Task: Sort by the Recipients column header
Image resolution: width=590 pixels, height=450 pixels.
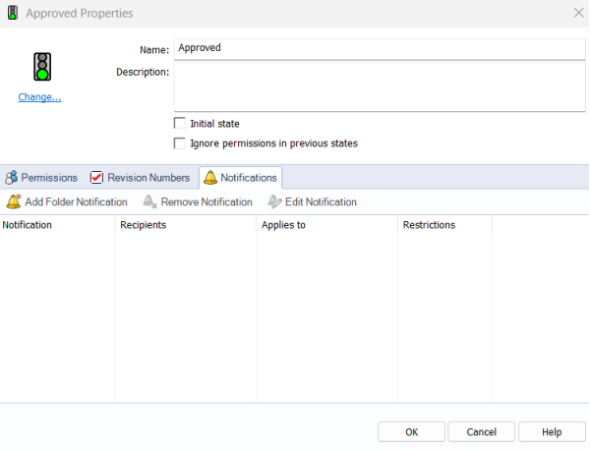Action: point(186,225)
